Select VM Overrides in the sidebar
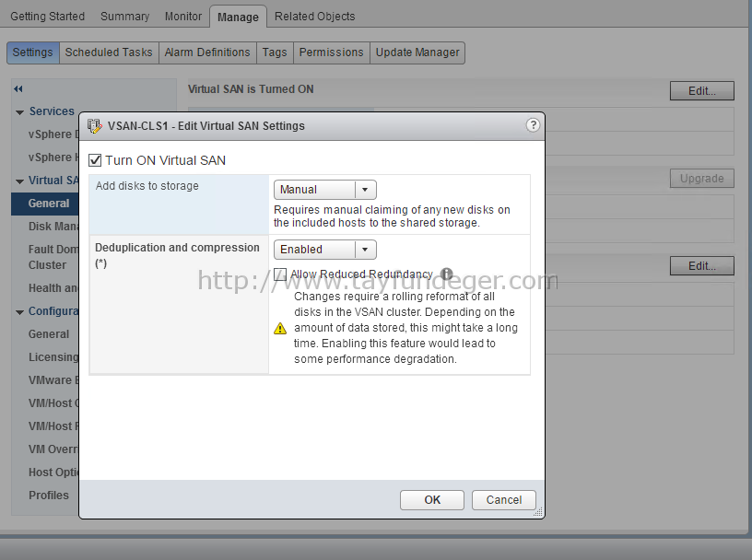This screenshot has width=752, height=560. click(53, 449)
